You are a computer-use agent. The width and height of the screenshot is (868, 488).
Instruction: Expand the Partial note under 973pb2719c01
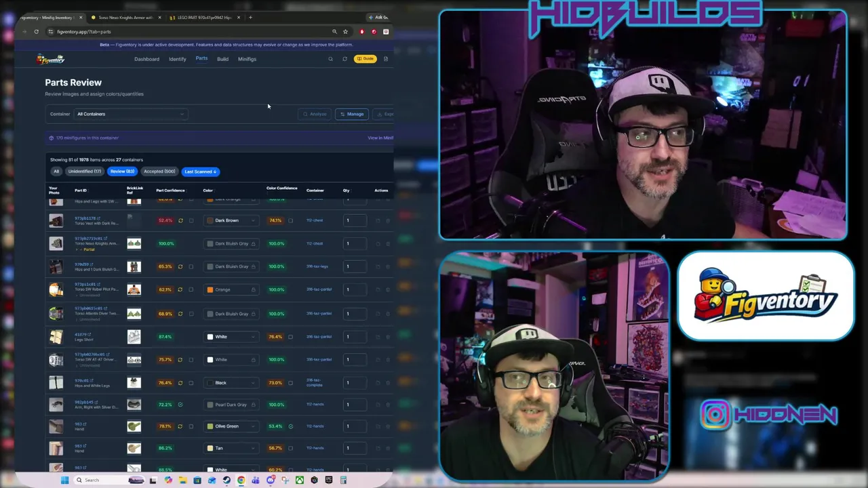click(x=87, y=249)
